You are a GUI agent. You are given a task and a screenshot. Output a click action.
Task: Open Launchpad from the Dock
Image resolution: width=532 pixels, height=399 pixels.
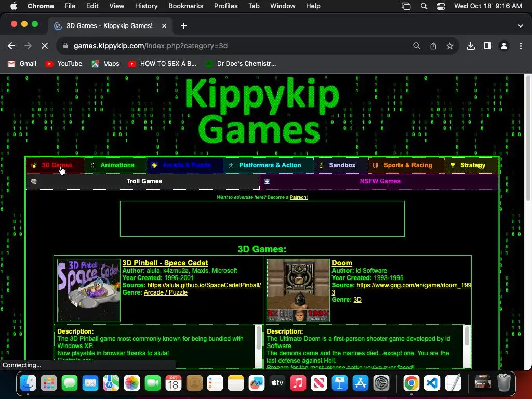point(49,383)
